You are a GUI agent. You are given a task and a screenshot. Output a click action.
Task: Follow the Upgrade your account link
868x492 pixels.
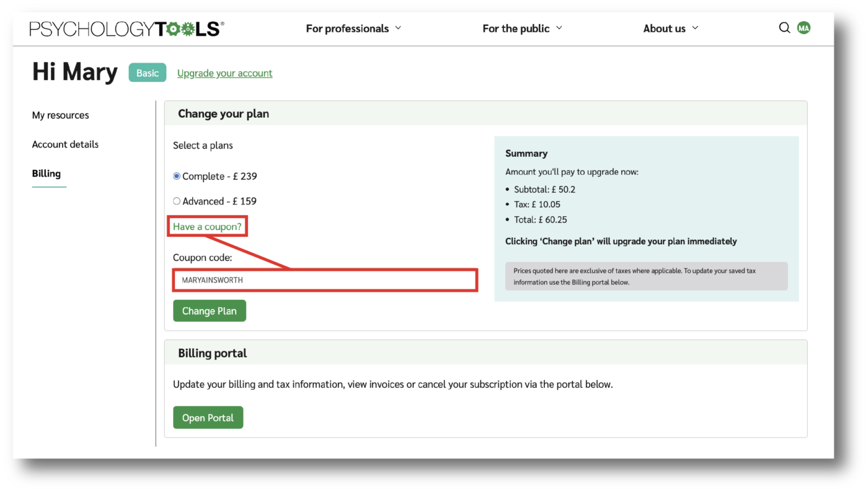coord(224,73)
